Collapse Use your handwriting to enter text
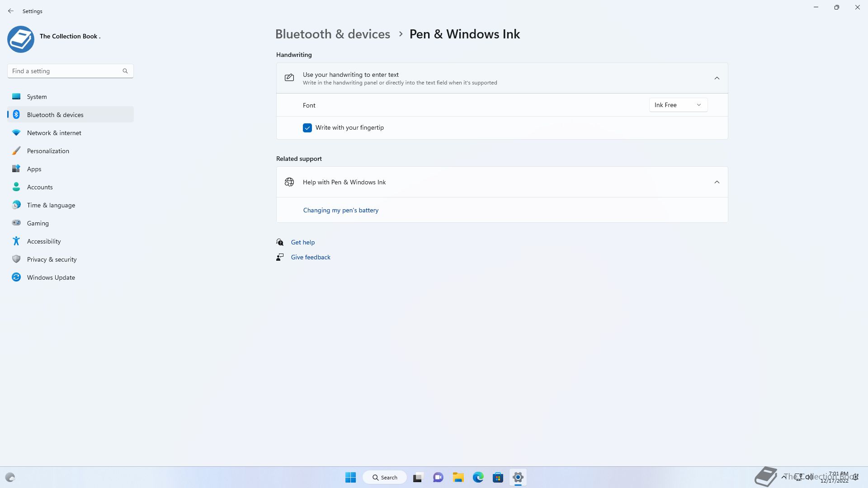Screen dimensions: 868x488 pos(717,78)
